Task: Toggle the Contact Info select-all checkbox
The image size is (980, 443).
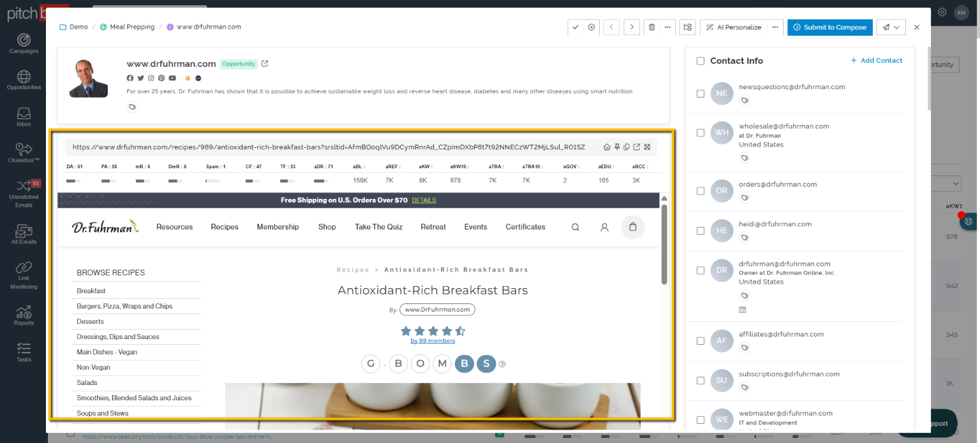Action: [701, 61]
